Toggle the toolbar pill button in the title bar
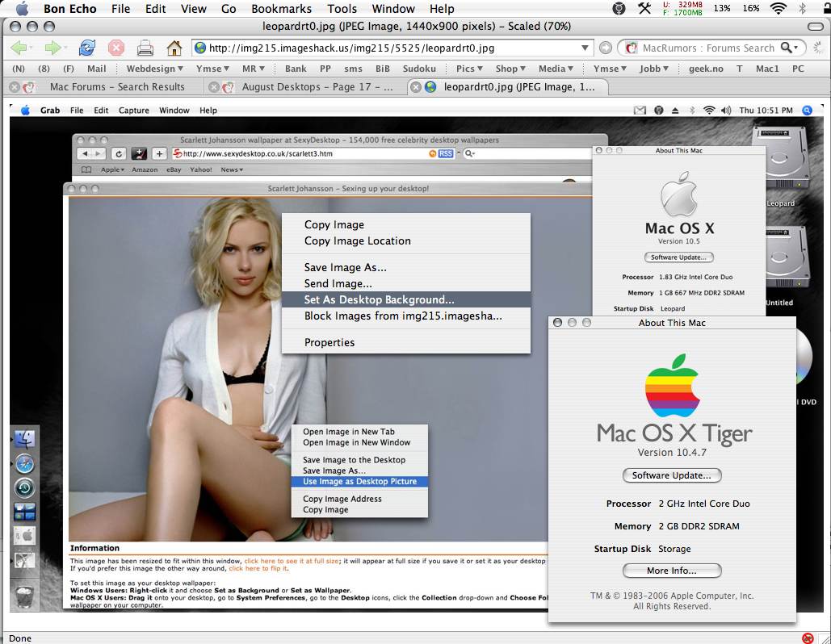This screenshot has height=644, width=831. [x=816, y=27]
